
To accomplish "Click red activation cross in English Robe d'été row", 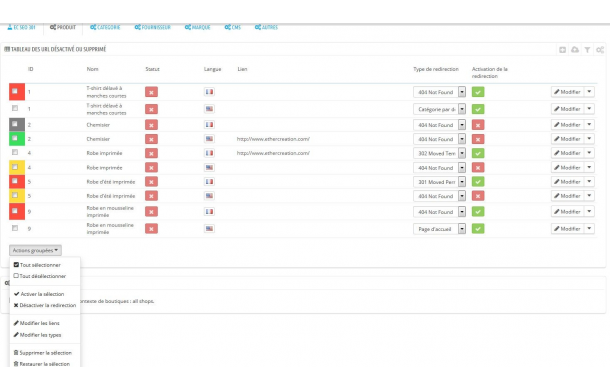I will tap(478, 196).
